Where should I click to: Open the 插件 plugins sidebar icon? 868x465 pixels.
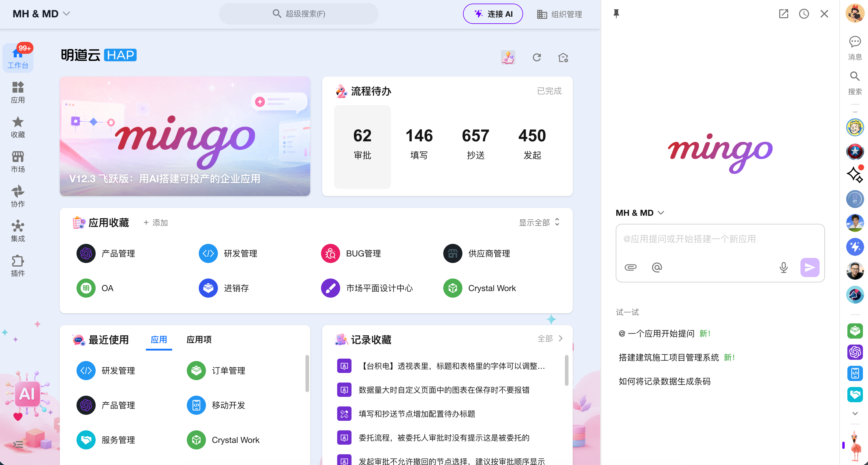[x=18, y=266]
